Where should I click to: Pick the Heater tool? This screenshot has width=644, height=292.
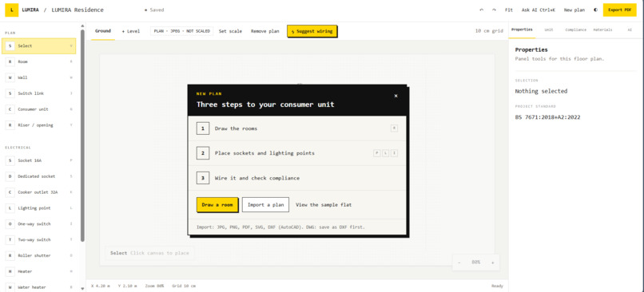point(39,271)
